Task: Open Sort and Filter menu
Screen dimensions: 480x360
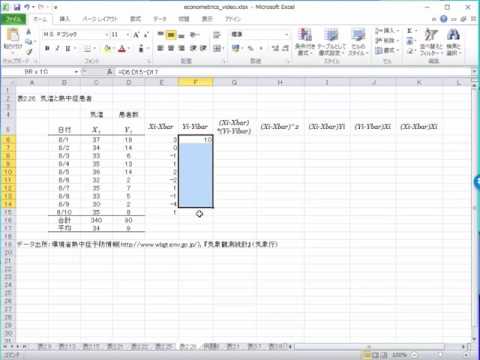Action: [x=431, y=42]
